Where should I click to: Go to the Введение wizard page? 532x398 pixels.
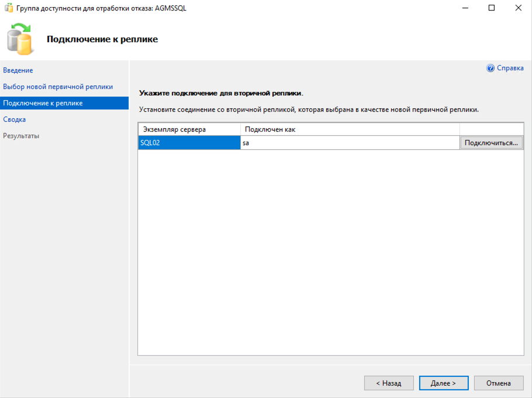(18, 70)
